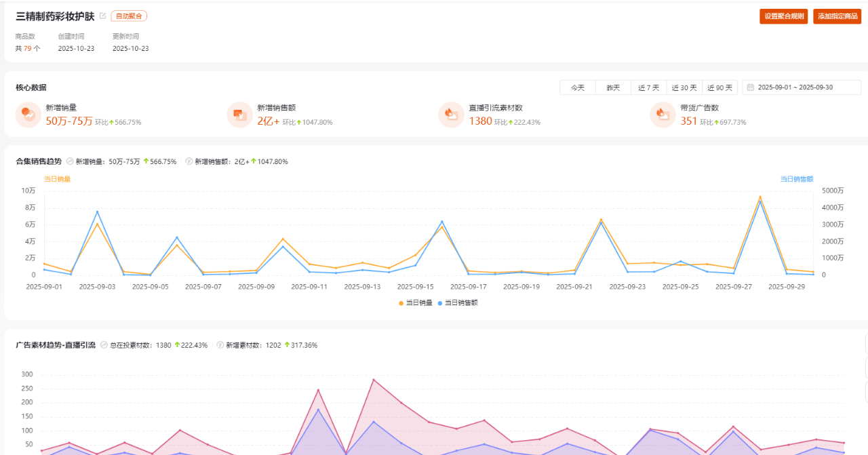
Task: Click the 直播引流素材数 flame icon
Action: click(x=452, y=115)
